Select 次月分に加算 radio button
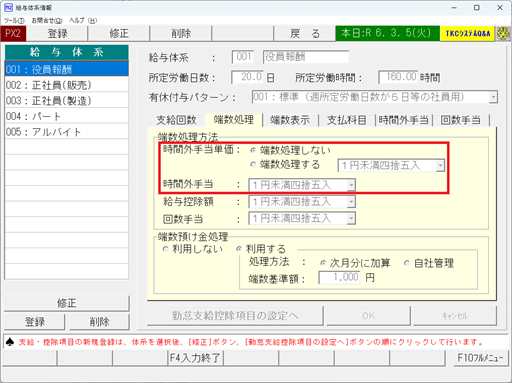 (322, 263)
